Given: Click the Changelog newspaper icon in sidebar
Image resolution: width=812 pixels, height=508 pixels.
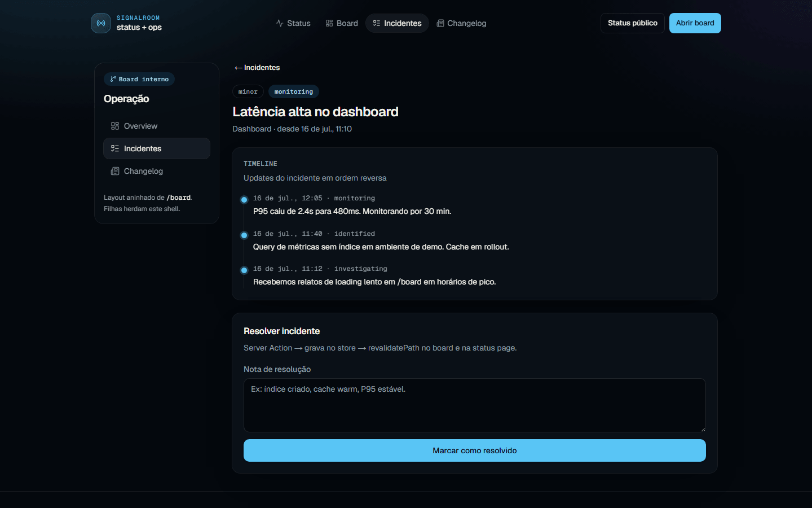Looking at the screenshot, I should 115,171.
